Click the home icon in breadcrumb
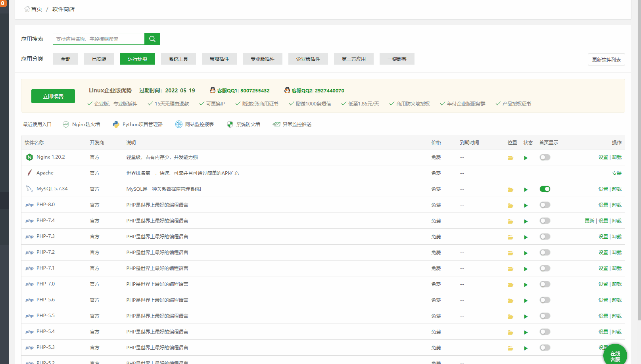This screenshot has width=641, height=364. click(27, 9)
